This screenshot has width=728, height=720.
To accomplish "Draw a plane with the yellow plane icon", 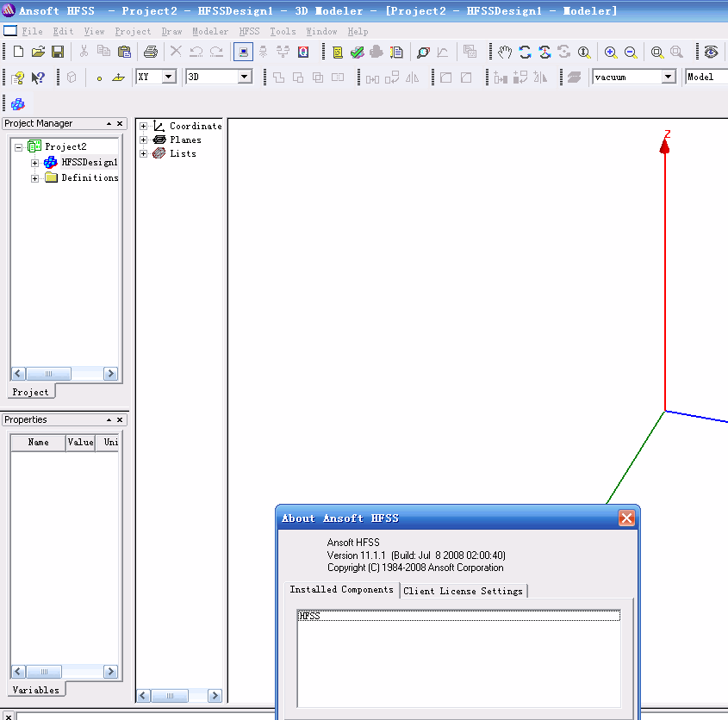I will (x=118, y=78).
